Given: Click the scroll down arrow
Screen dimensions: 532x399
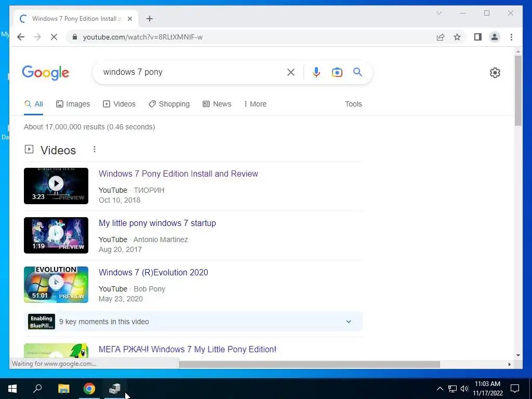Looking at the screenshot, I should (x=518, y=355).
